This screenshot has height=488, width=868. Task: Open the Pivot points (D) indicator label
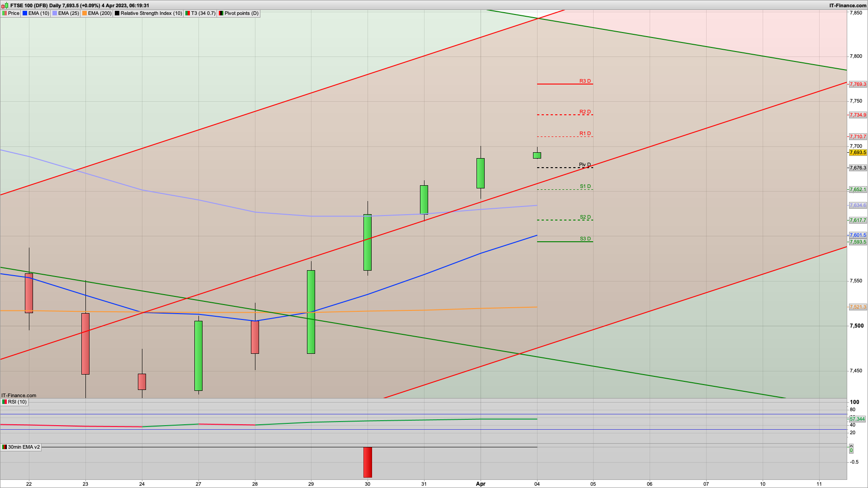click(x=241, y=13)
